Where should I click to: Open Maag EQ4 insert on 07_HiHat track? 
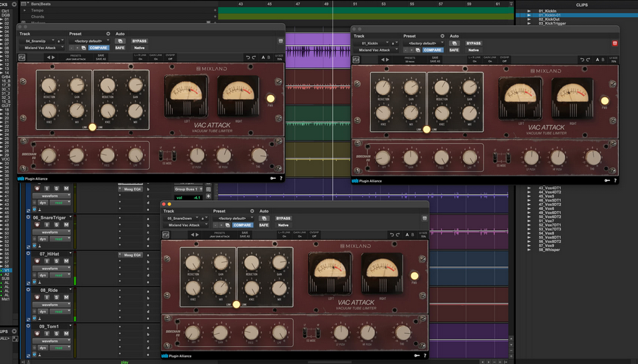click(132, 255)
